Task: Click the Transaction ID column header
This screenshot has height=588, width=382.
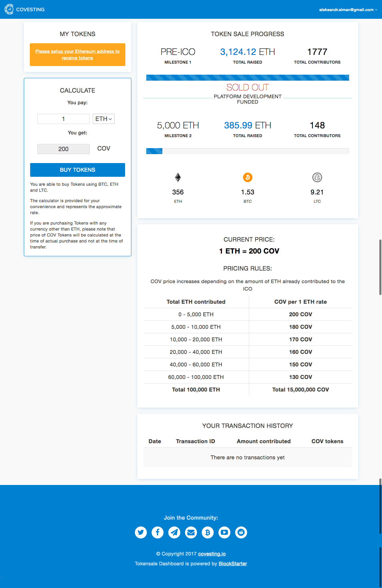Action: coord(195,441)
